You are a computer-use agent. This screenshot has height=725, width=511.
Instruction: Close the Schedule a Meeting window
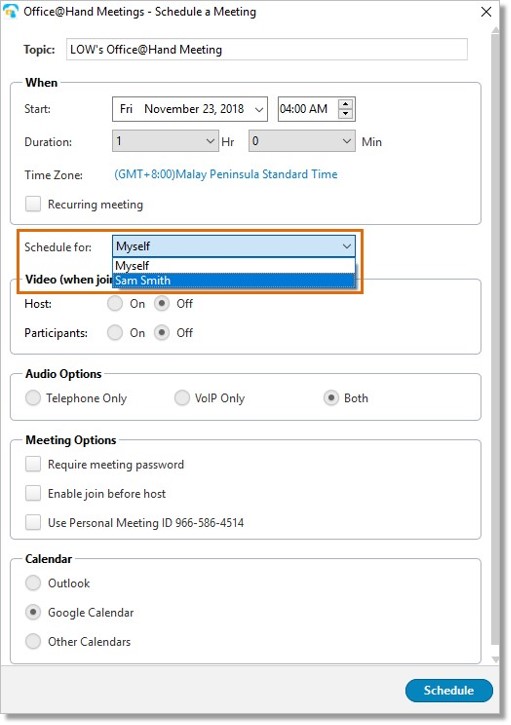(x=486, y=12)
